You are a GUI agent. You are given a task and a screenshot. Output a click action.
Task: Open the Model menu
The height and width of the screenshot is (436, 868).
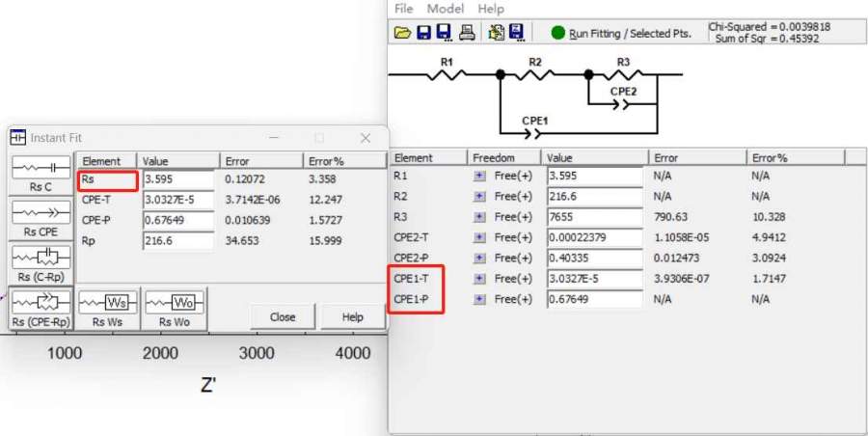445,9
